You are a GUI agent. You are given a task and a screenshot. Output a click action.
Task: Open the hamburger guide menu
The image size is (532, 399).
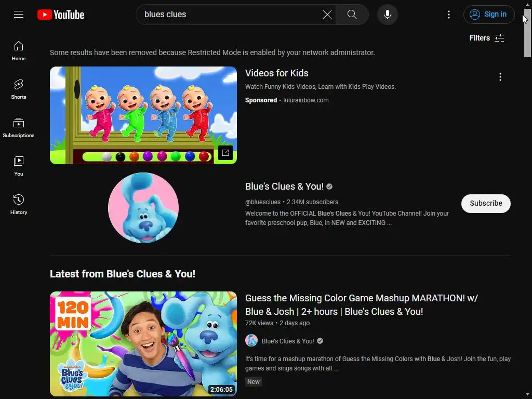pyautogui.click(x=19, y=14)
